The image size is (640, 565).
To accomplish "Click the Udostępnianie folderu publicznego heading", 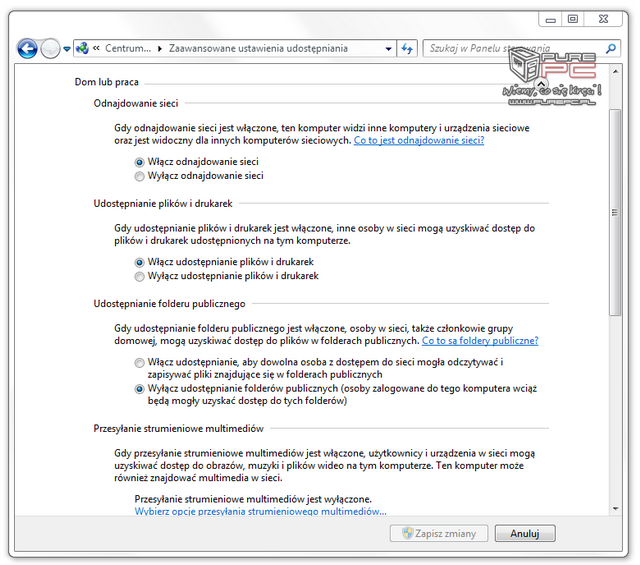I will click(x=169, y=304).
